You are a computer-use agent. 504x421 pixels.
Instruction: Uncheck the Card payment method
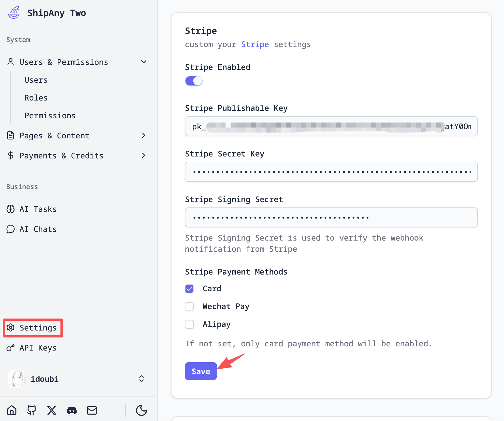click(190, 289)
